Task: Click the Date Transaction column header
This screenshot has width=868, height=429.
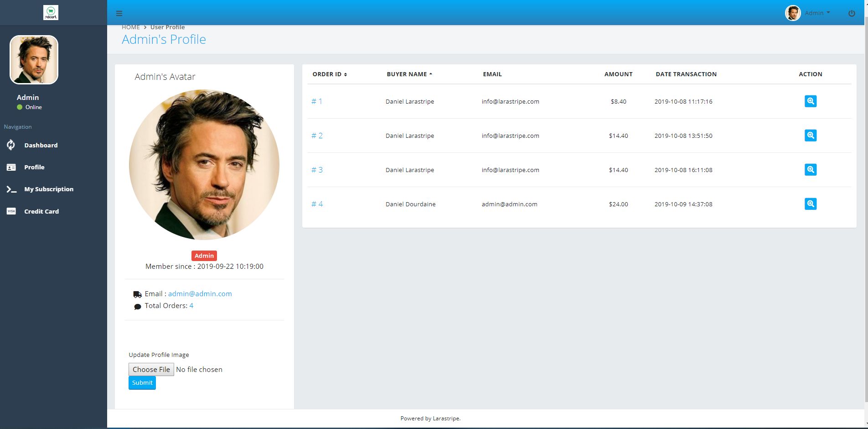Action: [686, 74]
